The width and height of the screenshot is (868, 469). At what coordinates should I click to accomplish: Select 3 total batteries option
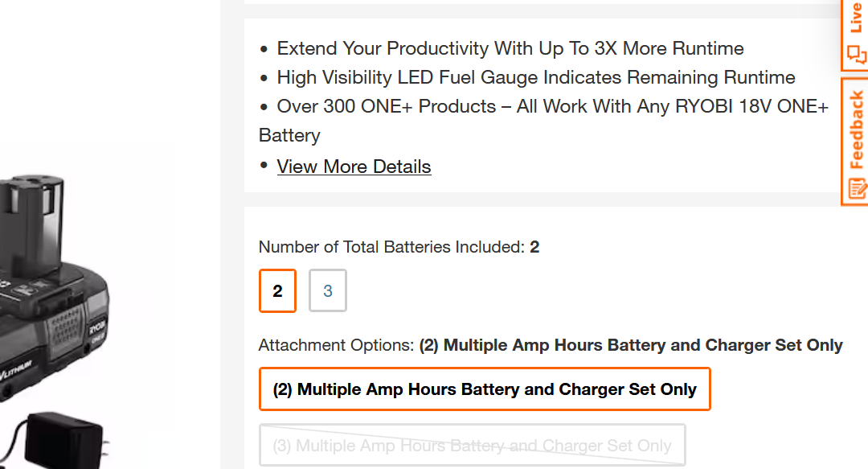click(328, 290)
